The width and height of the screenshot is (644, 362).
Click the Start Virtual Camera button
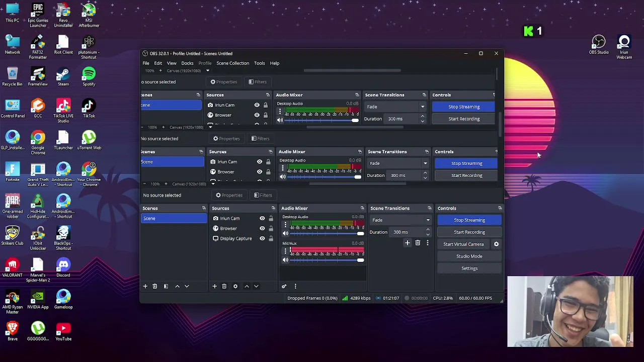pyautogui.click(x=463, y=244)
